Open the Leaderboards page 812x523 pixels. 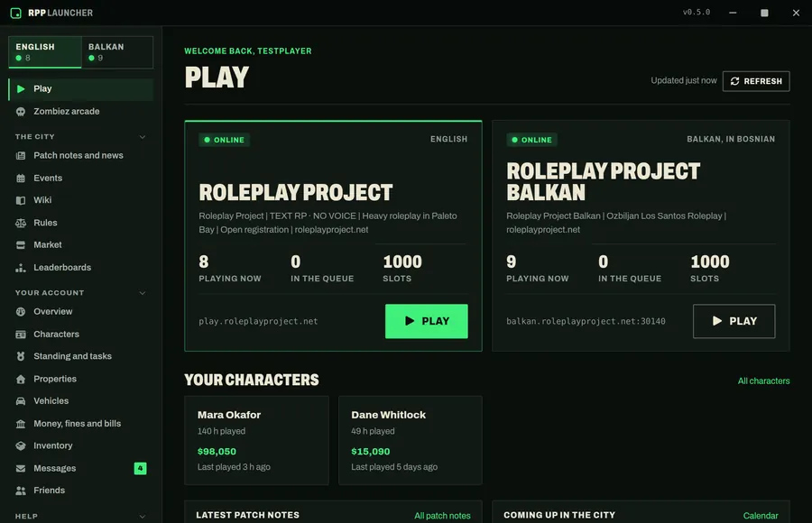81,268
